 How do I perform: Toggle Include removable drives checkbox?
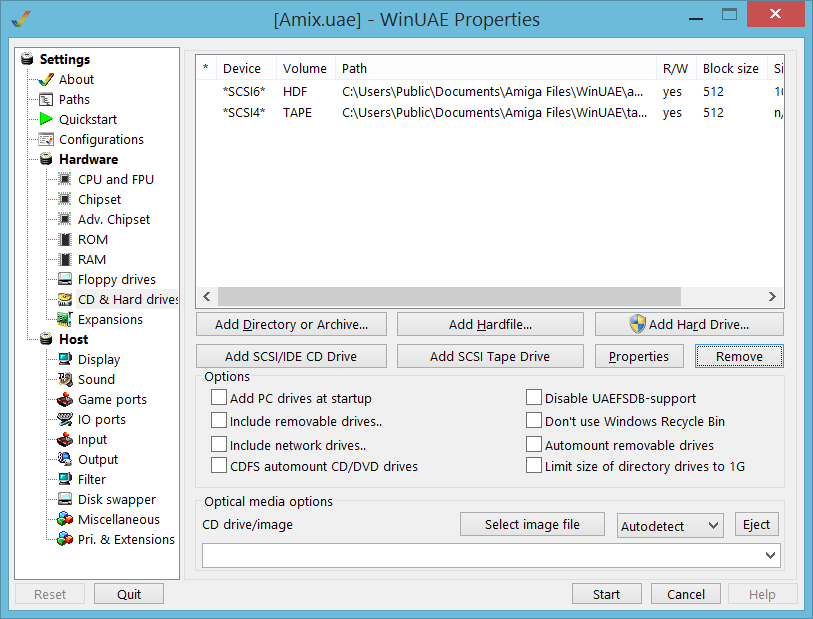point(219,420)
